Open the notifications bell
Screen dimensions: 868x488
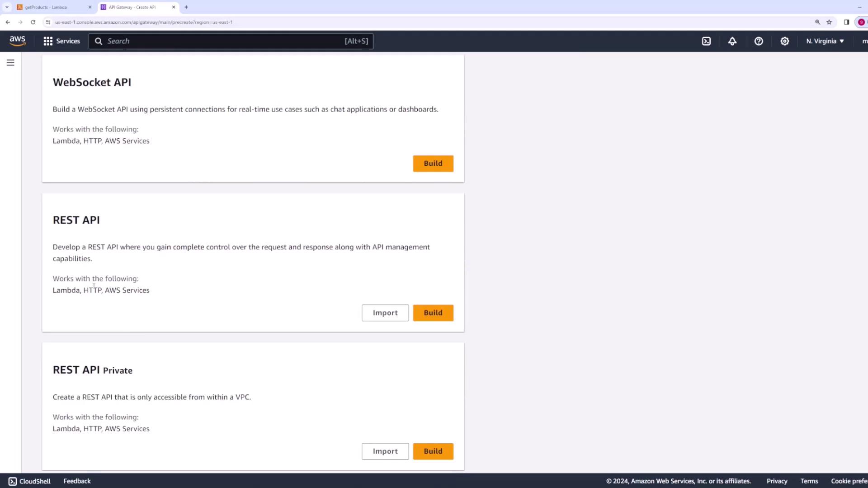coord(732,41)
